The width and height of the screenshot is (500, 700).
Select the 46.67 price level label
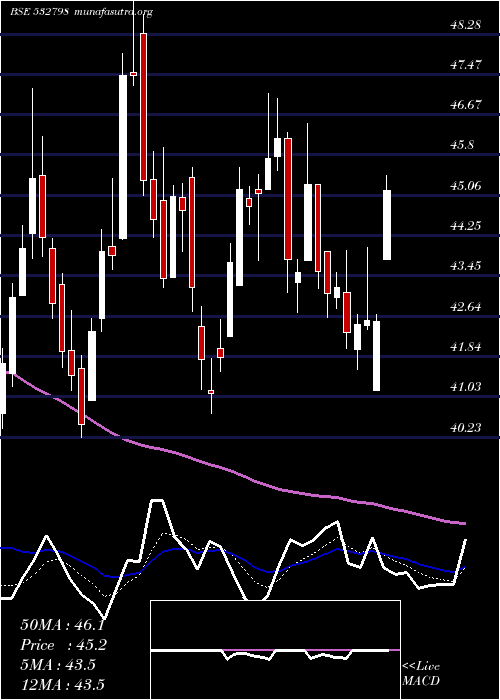(465, 105)
